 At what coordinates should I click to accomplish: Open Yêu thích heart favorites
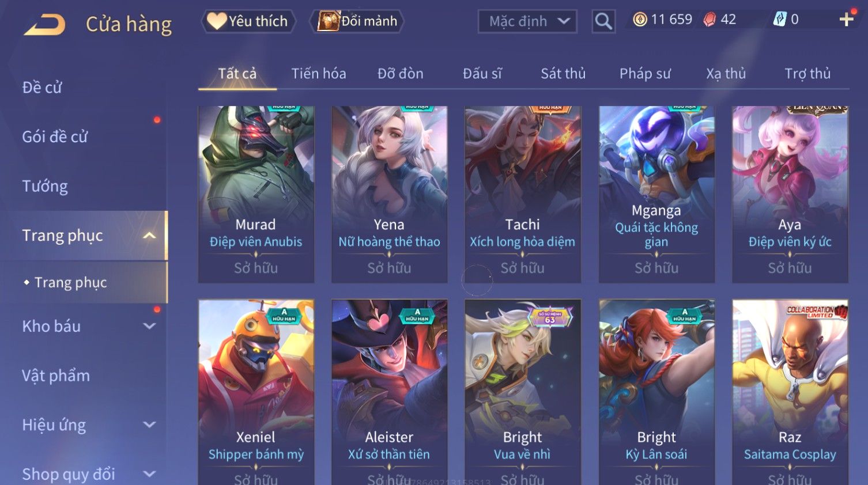tap(248, 21)
